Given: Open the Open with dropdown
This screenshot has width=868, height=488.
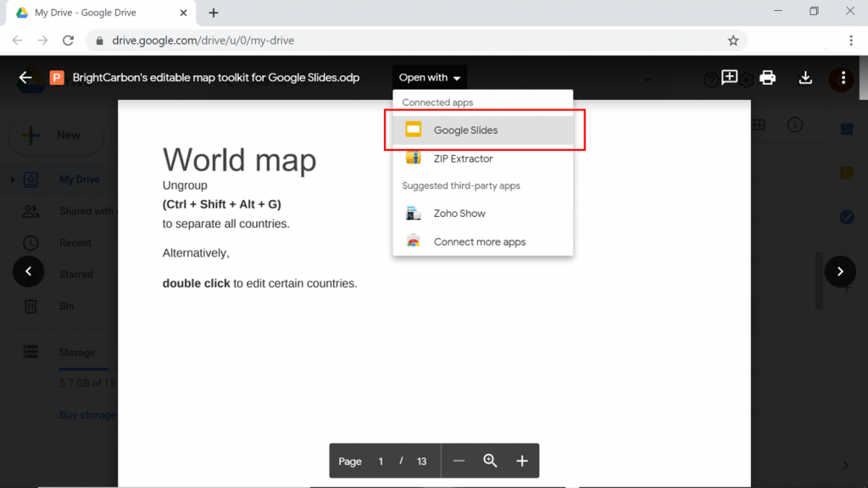Looking at the screenshot, I should pyautogui.click(x=430, y=76).
